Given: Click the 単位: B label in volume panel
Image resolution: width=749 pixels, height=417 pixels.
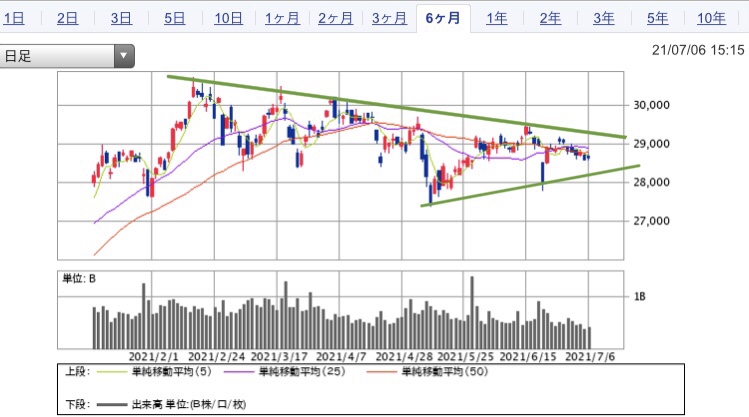Looking at the screenshot, I should tap(79, 278).
